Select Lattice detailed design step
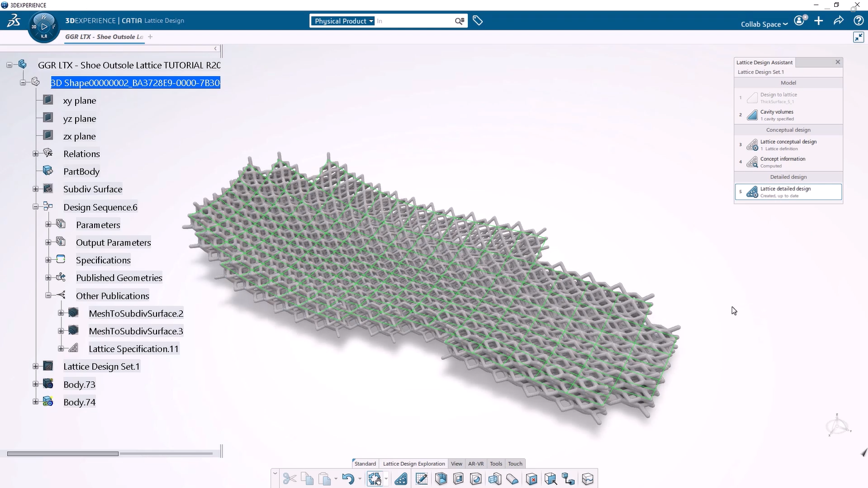 click(x=788, y=192)
